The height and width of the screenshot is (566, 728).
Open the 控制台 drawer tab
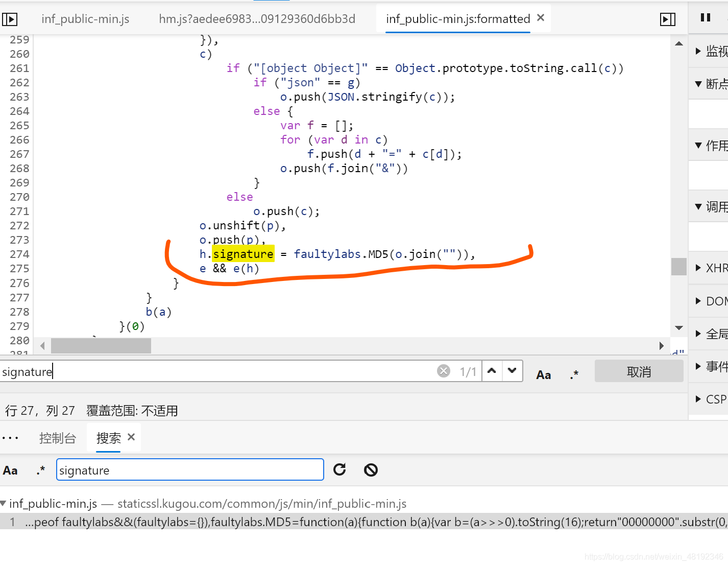point(58,438)
